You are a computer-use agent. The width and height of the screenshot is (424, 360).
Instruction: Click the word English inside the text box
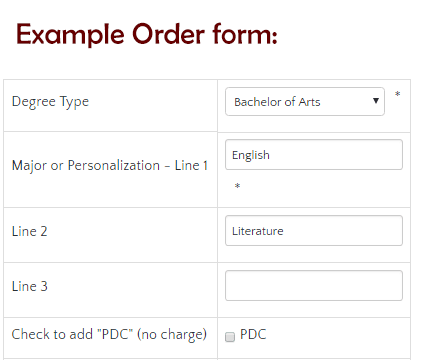pos(251,155)
